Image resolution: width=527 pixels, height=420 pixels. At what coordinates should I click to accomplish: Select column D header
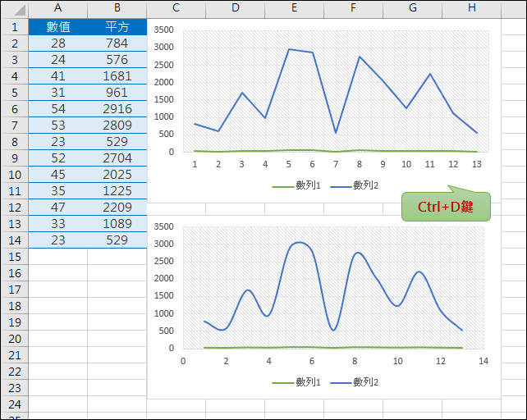click(x=236, y=8)
